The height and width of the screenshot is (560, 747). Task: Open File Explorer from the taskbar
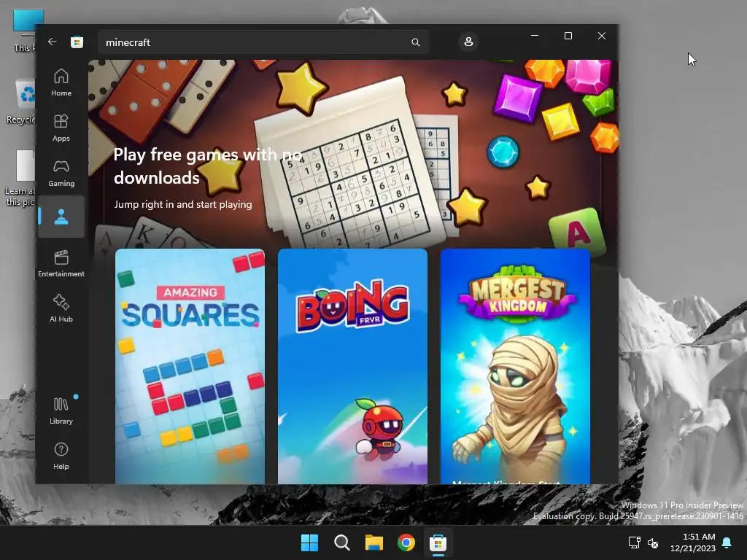374,542
